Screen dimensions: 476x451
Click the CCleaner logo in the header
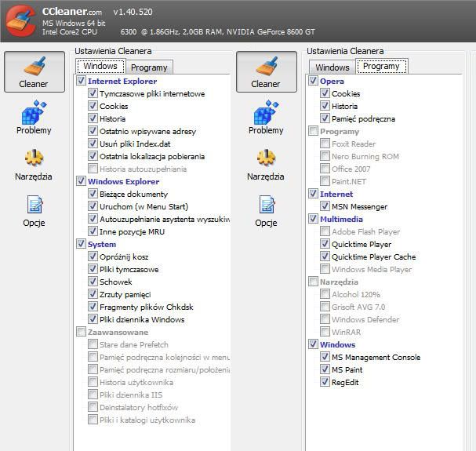pos(19,21)
